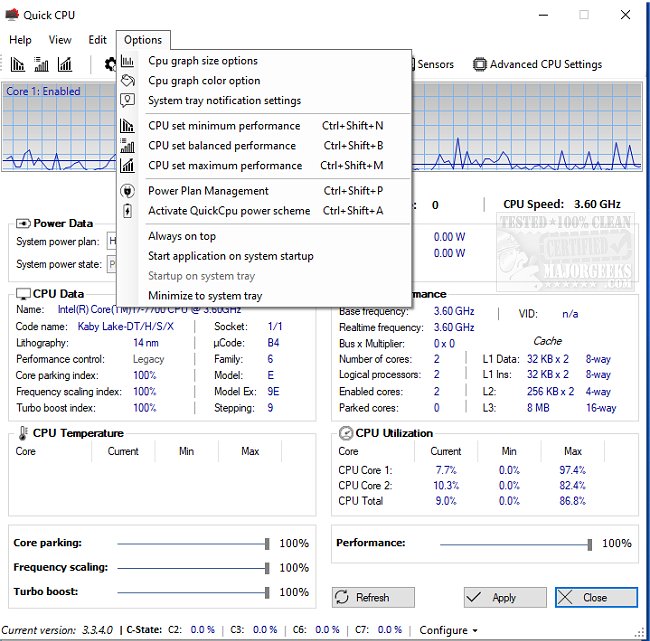Click the Turbo boost slider handle
The width and height of the screenshot is (650, 641).
(267, 592)
